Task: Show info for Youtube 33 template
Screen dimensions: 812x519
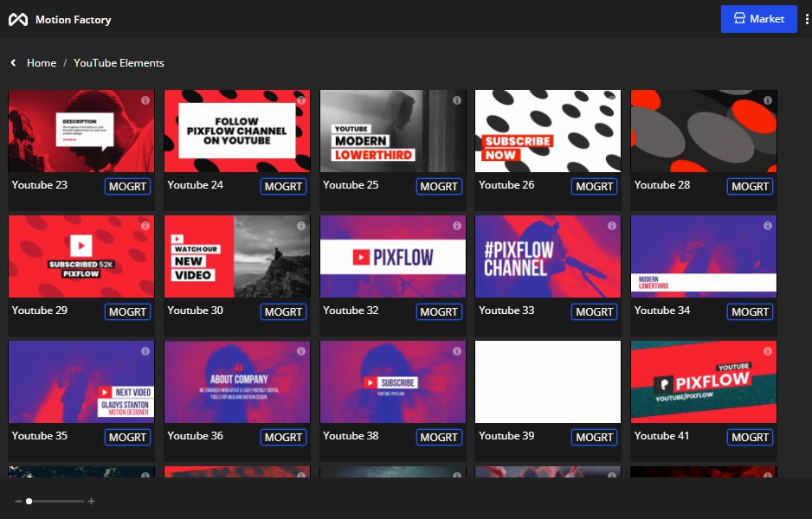Action: pos(611,226)
